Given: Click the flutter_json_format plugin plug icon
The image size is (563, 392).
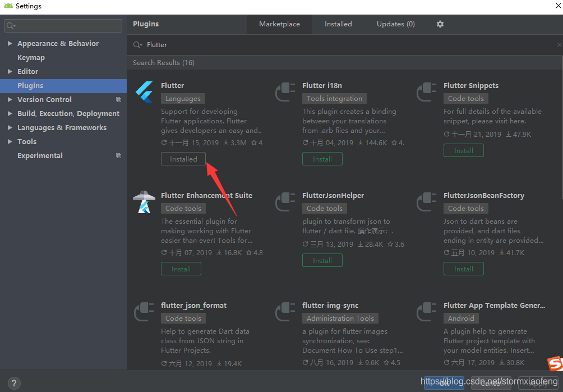Looking at the screenshot, I should (x=144, y=312).
